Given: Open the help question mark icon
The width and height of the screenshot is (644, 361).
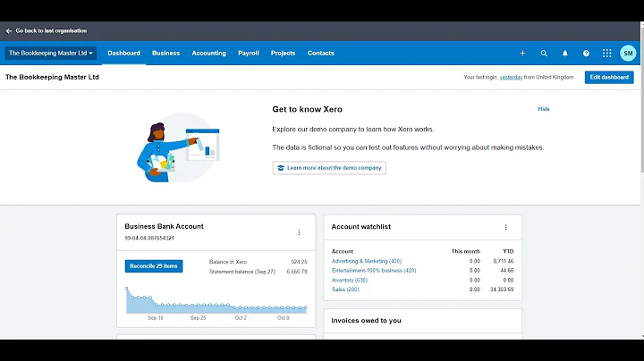Looking at the screenshot, I should point(586,54).
